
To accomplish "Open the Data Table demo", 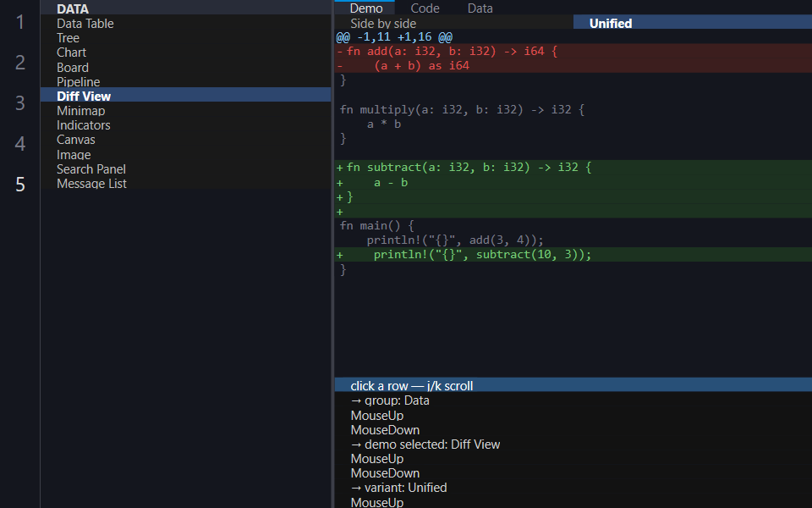I will click(185, 24).
